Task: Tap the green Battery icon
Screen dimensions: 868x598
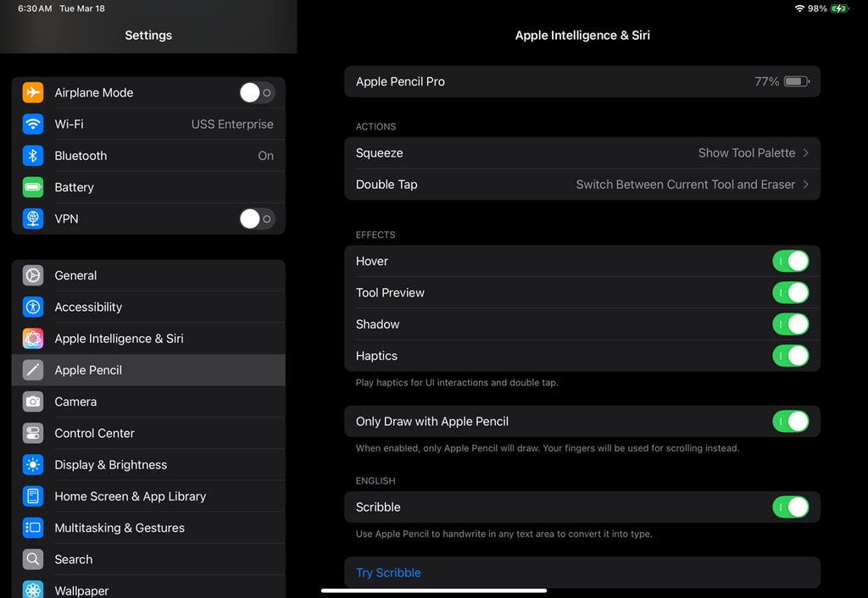Action: [x=33, y=187]
